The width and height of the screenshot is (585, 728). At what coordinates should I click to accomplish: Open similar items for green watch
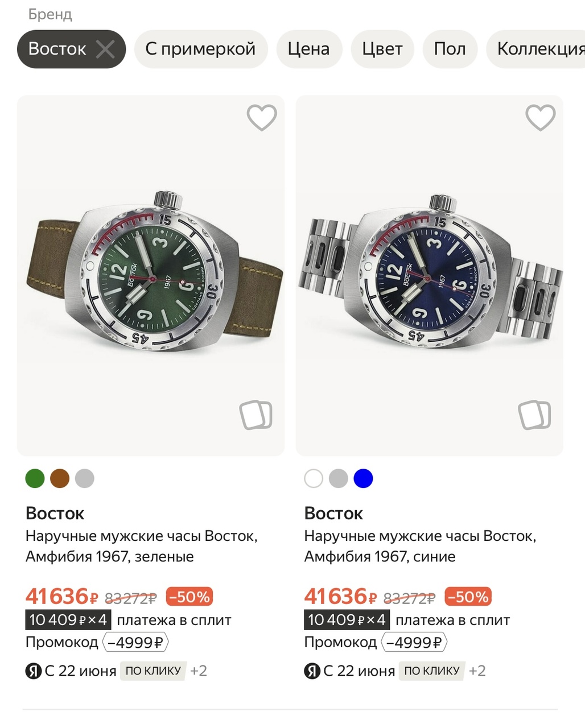pyautogui.click(x=256, y=415)
